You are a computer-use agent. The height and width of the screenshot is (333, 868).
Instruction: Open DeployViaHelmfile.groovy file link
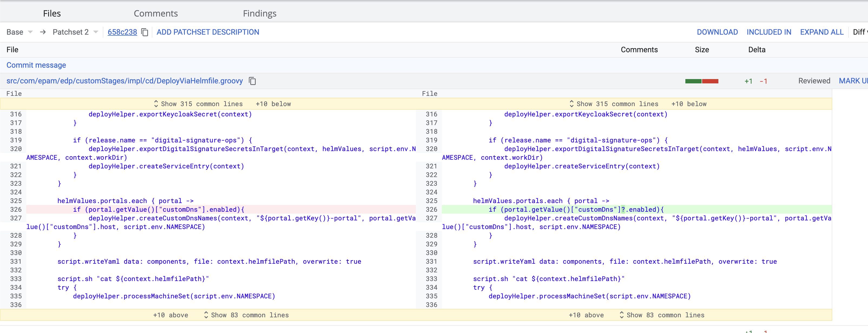pos(124,81)
